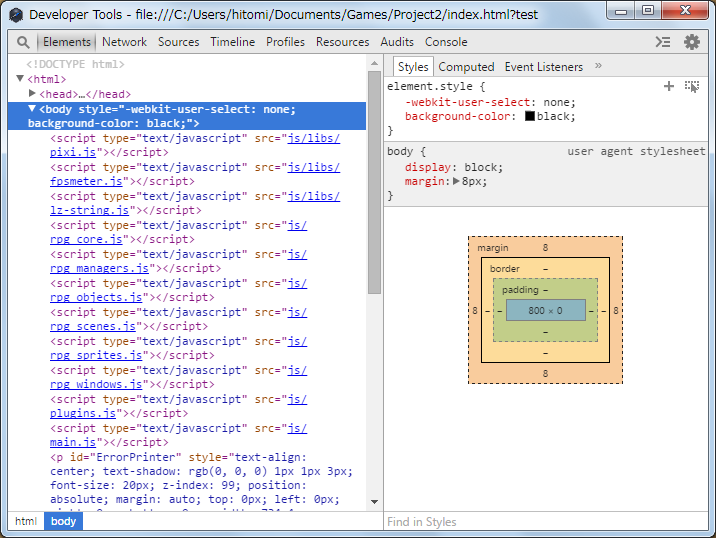Open the Elements tab

(67, 42)
